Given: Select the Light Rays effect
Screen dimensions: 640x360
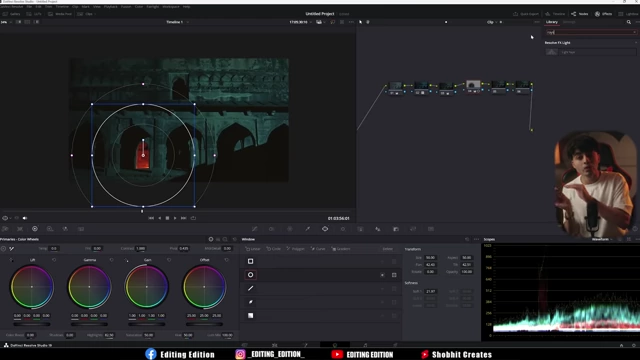Looking at the screenshot, I should click(x=591, y=52).
